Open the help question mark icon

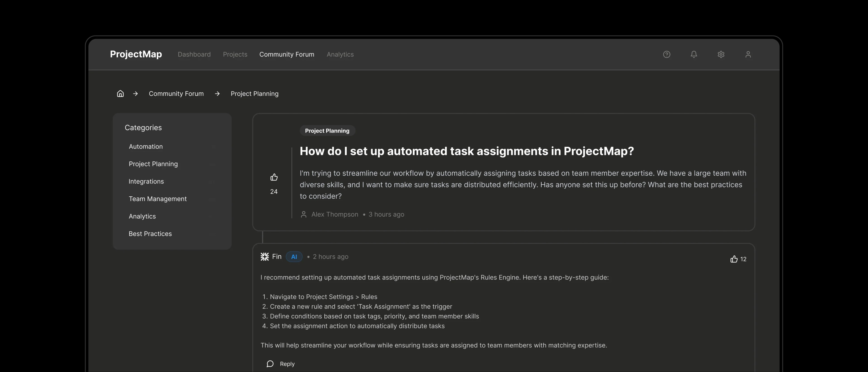(x=667, y=54)
